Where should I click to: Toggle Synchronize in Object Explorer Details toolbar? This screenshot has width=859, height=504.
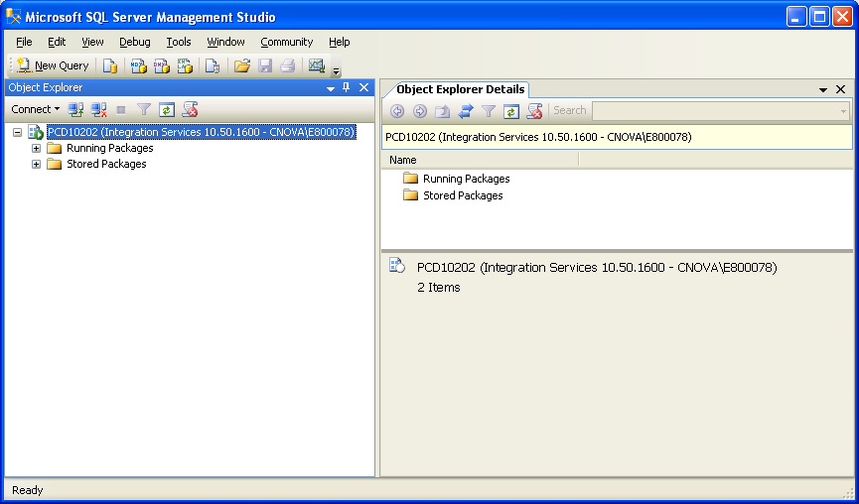click(x=465, y=111)
